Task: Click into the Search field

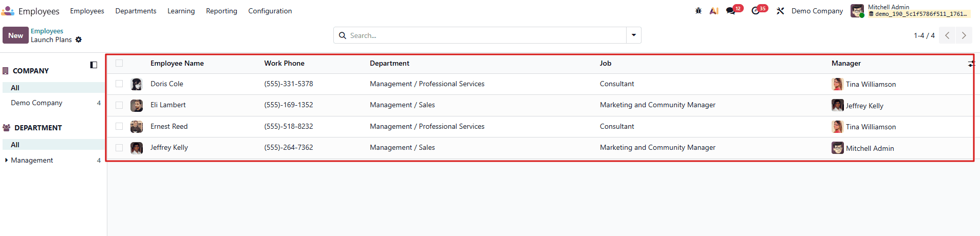Action: tap(486, 35)
